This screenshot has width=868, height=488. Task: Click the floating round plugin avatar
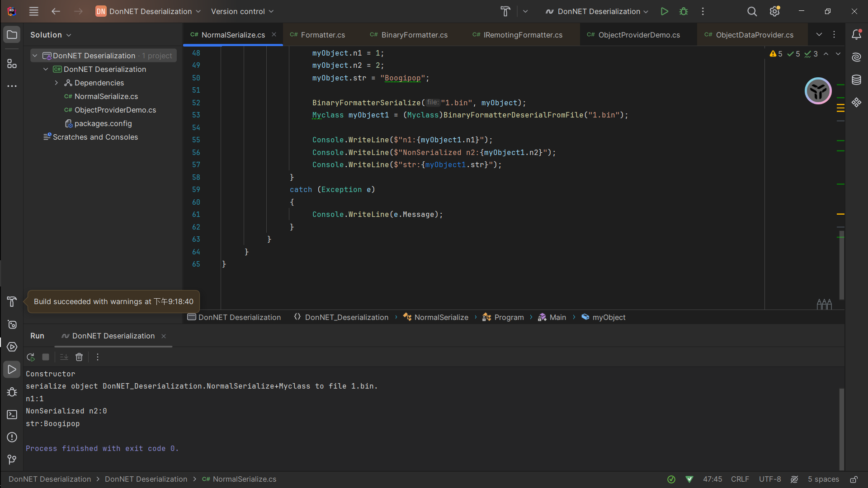(x=818, y=91)
